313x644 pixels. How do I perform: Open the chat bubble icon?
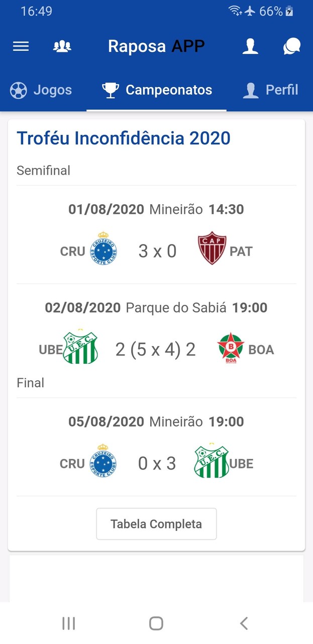click(291, 46)
